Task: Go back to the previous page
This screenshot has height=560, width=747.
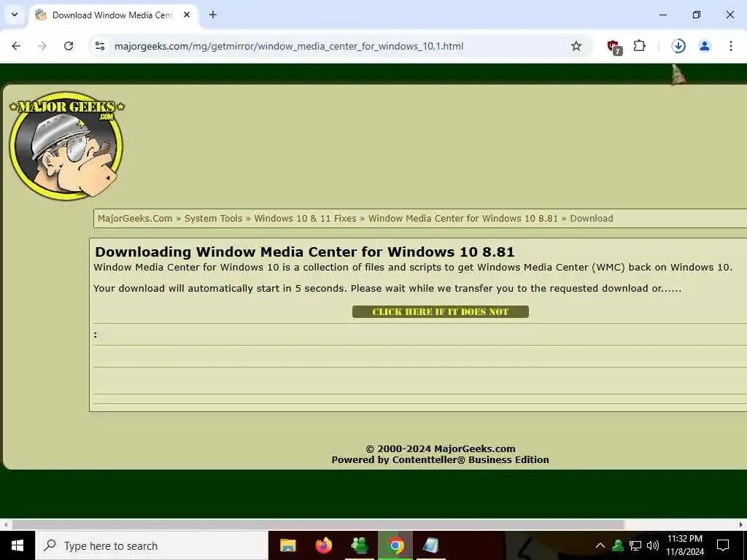Action: tap(16, 46)
